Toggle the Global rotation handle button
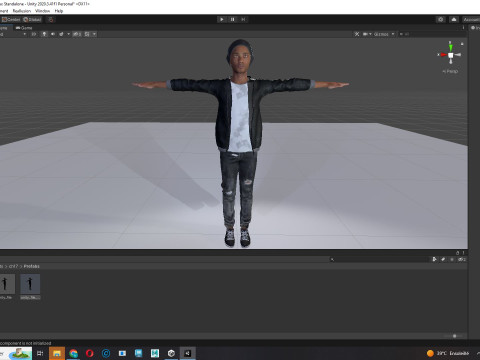This screenshot has width=480, height=360. pos(32,20)
